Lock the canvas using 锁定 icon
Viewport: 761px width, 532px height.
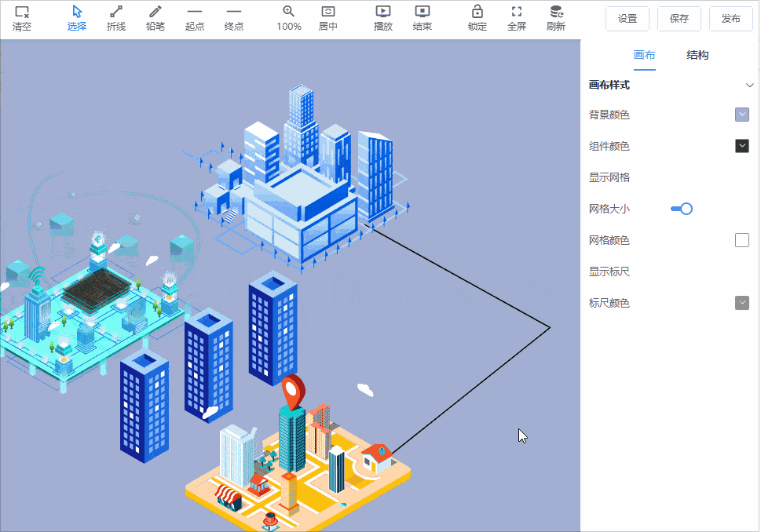[477, 12]
